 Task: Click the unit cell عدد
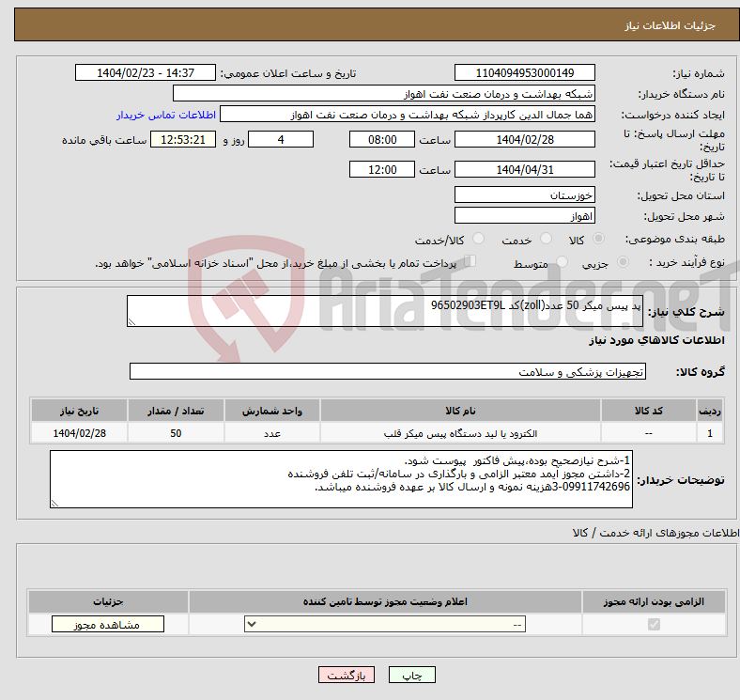(x=271, y=432)
